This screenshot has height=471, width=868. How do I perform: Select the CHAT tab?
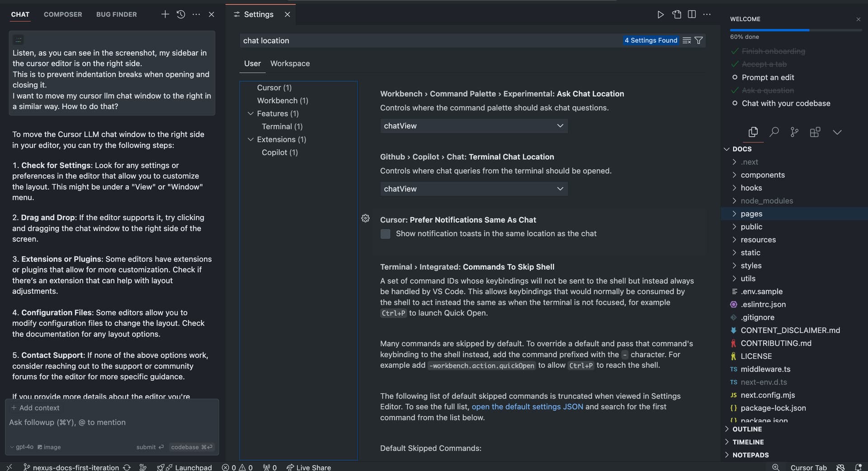pyautogui.click(x=20, y=14)
